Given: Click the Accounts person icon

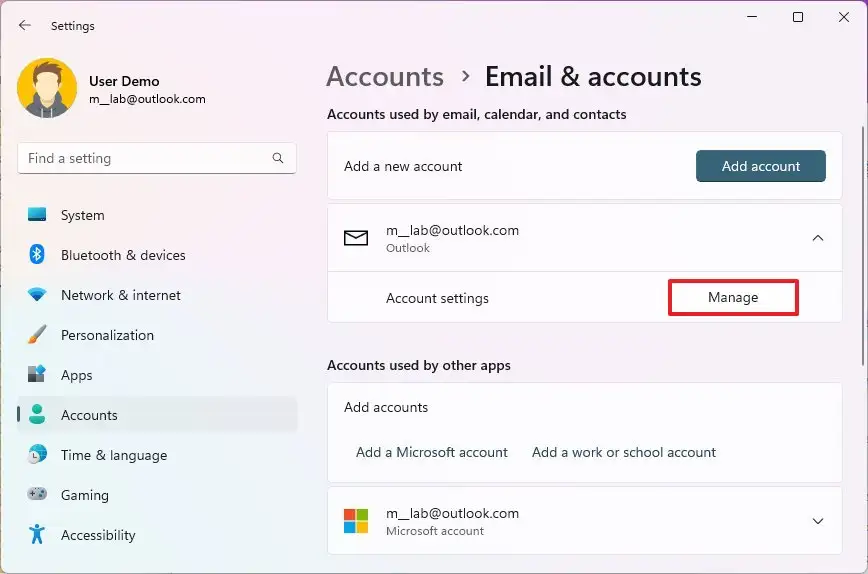Looking at the screenshot, I should click(37, 415).
